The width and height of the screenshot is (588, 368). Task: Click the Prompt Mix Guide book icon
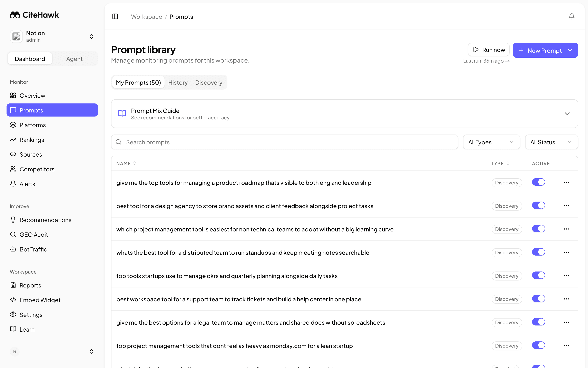[122, 114]
